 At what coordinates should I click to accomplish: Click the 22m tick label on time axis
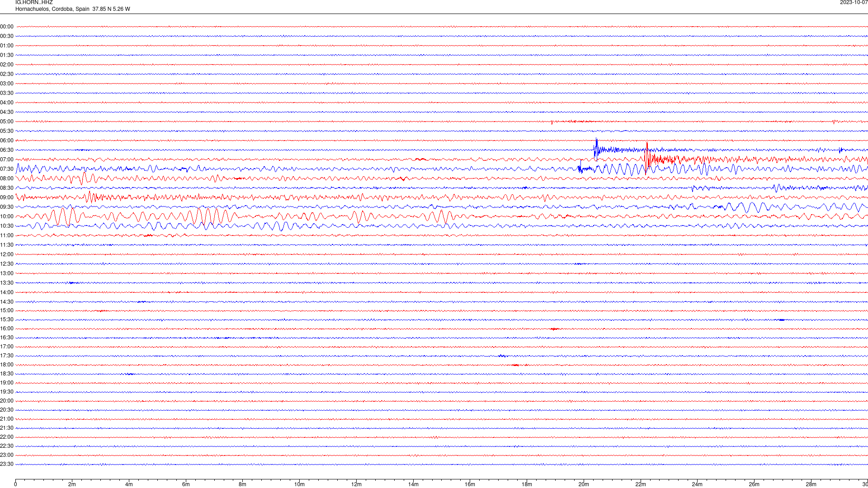click(x=641, y=484)
